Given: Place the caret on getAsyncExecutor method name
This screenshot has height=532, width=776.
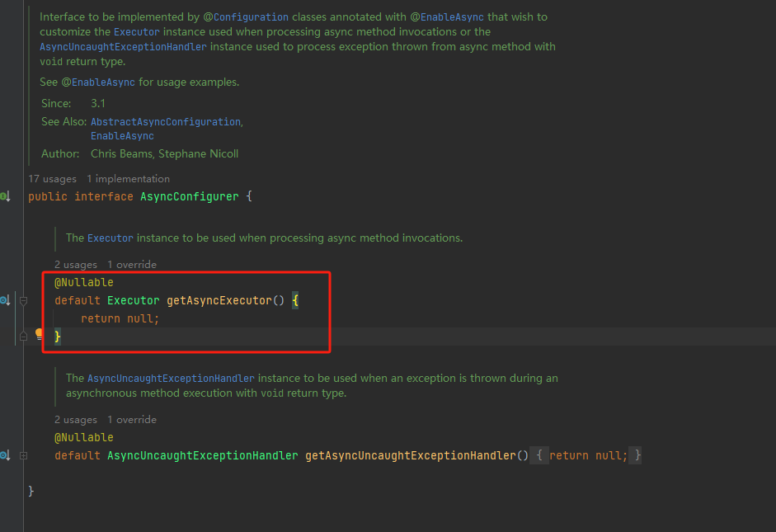Looking at the screenshot, I should 218,300.
